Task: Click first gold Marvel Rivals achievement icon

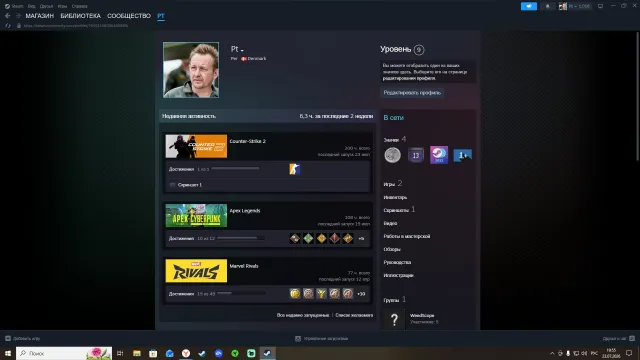Action: click(x=295, y=293)
